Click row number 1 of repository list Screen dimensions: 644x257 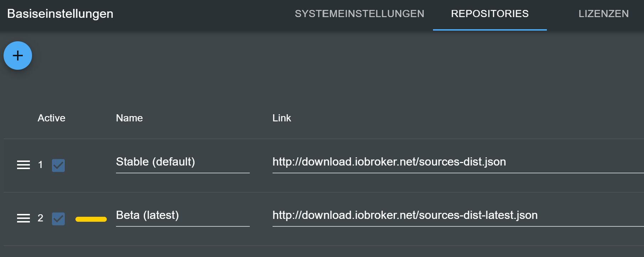(41, 165)
